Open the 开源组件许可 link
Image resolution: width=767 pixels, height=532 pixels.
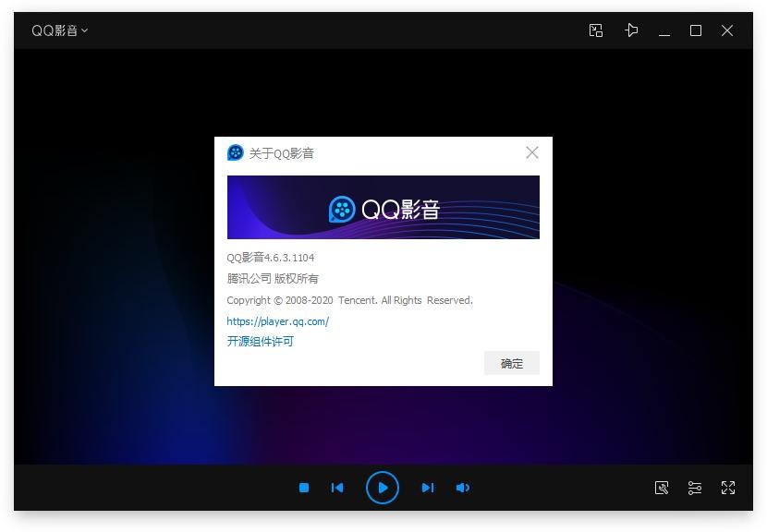click(260, 342)
